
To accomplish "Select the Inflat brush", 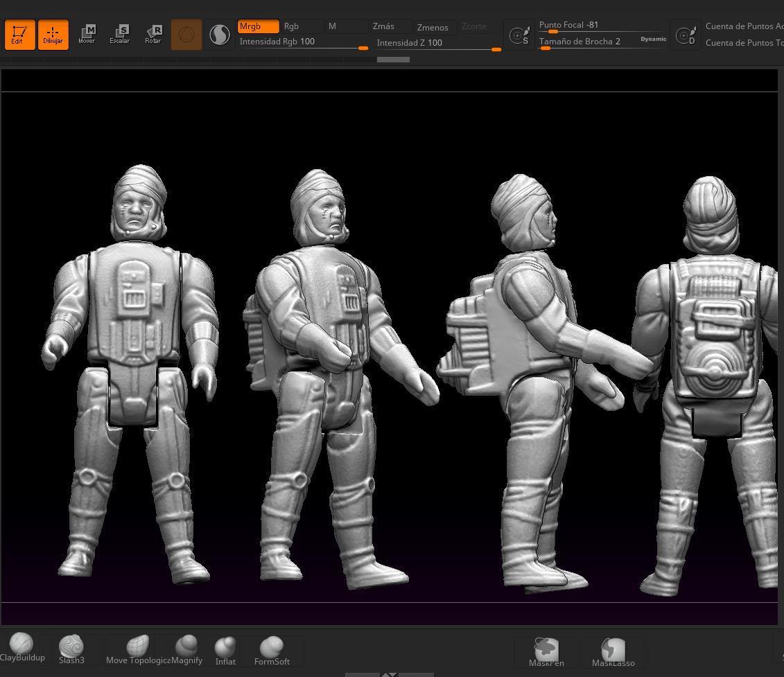I will tap(225, 650).
